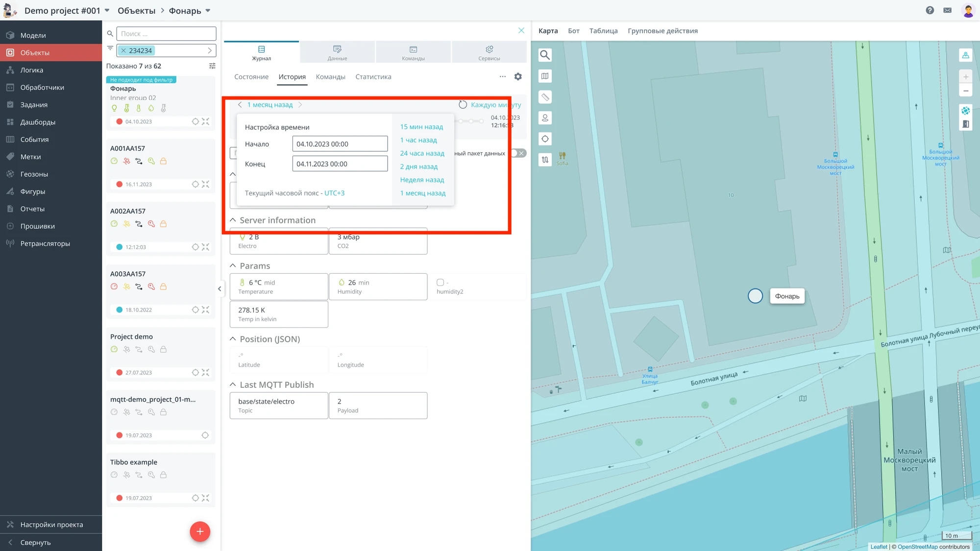Click the map search magnifier tool
Screen dimensions: 980x551
(545, 55)
